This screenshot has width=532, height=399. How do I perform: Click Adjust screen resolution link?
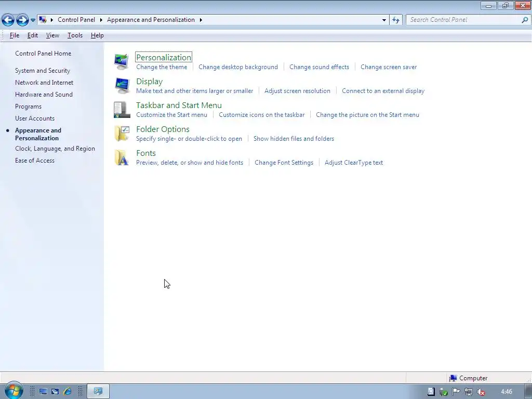pyautogui.click(x=298, y=91)
